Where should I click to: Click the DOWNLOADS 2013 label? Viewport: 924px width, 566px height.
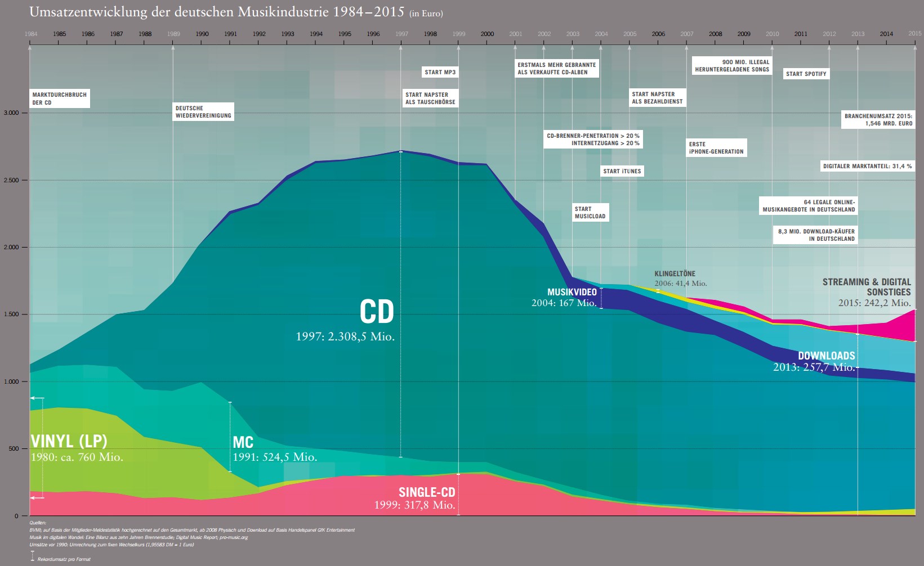coord(826,356)
